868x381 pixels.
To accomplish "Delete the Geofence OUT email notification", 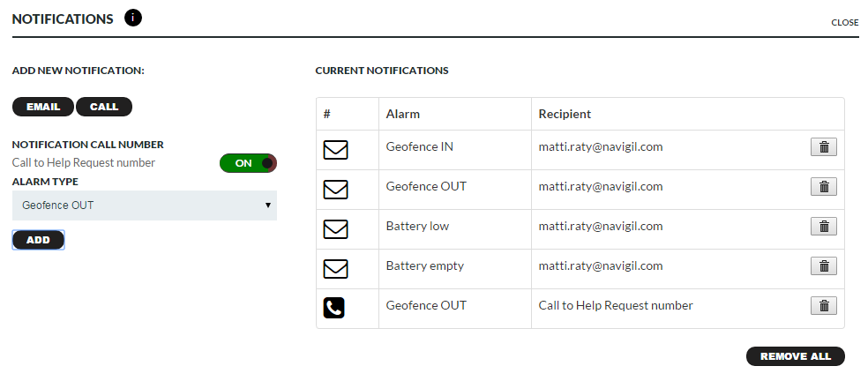I will click(823, 187).
